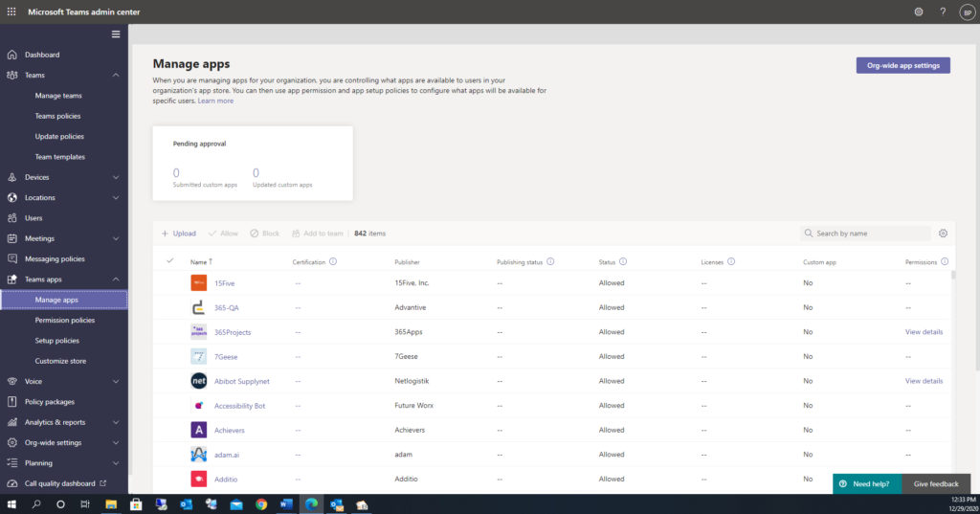Expand the Meetings section chevron
The height and width of the screenshot is (514, 980).
(116, 238)
